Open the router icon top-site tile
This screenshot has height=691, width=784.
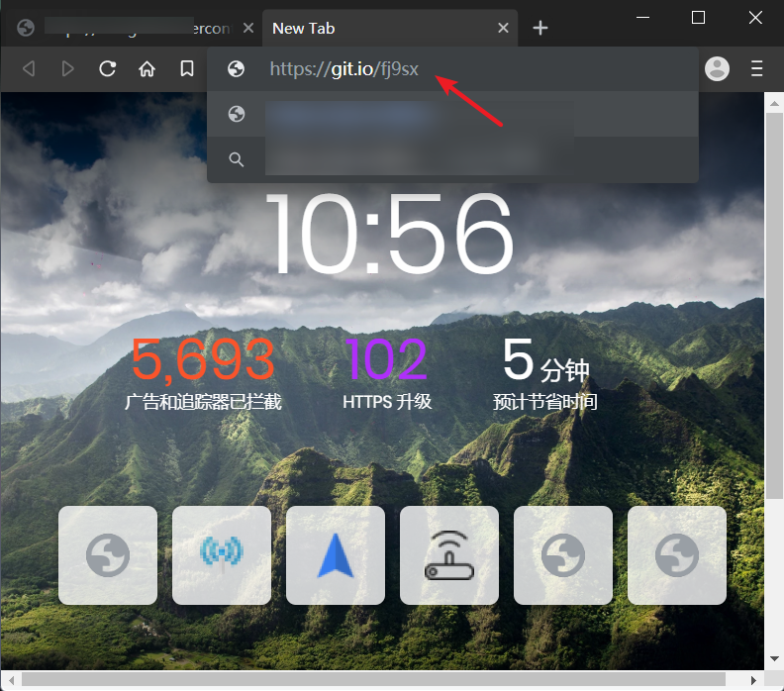click(x=449, y=554)
